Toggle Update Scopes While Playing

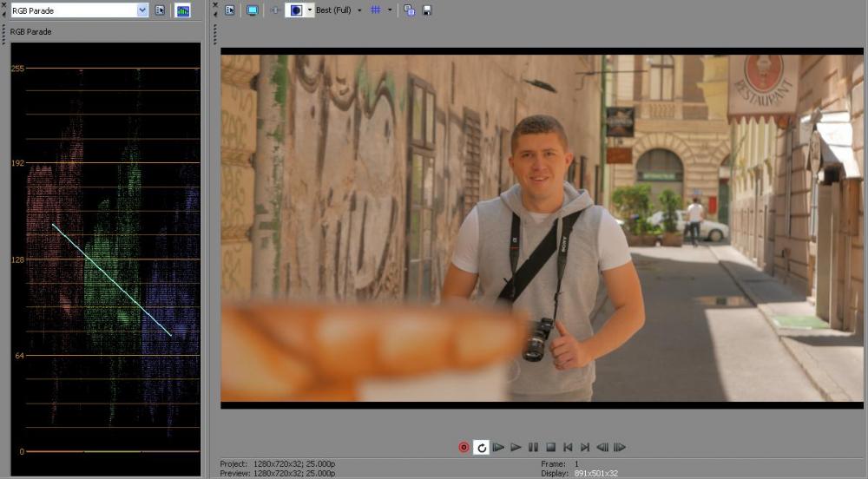[x=182, y=10]
